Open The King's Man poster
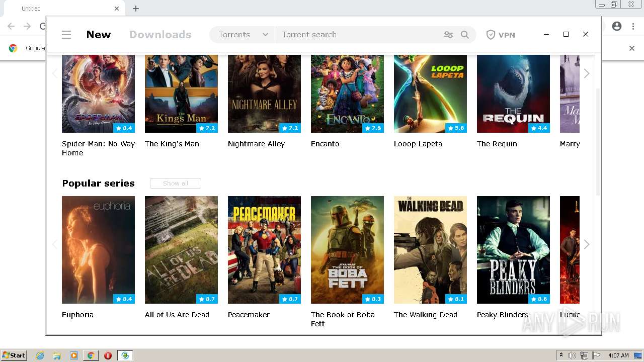Image resolution: width=644 pixels, height=362 pixels. click(181, 94)
